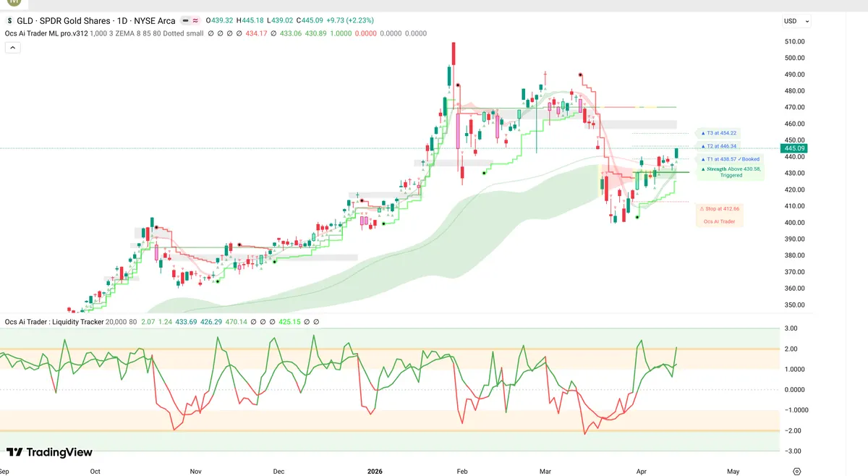The width and height of the screenshot is (868, 476).
Task: Click the Feb label on time axis
Action: click(x=463, y=471)
